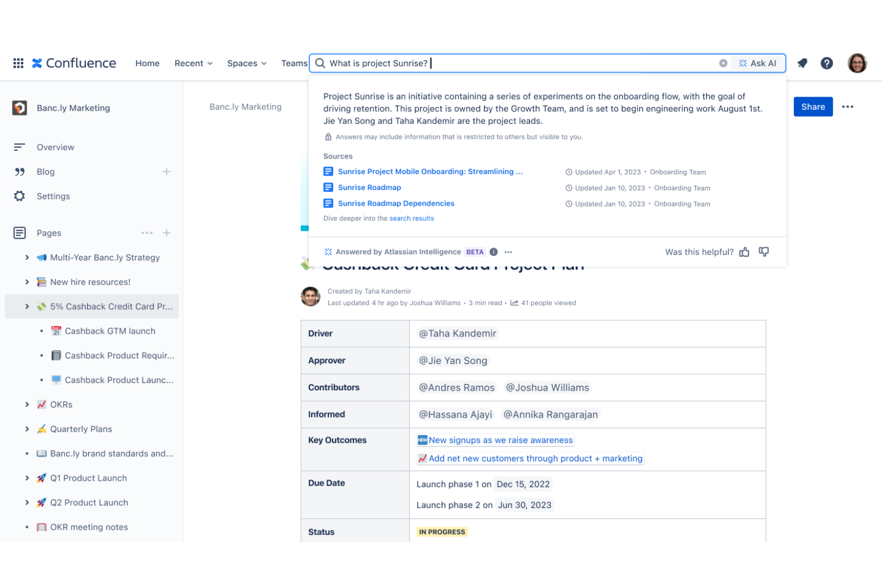
Task: Open the Help question mark icon
Action: (827, 63)
